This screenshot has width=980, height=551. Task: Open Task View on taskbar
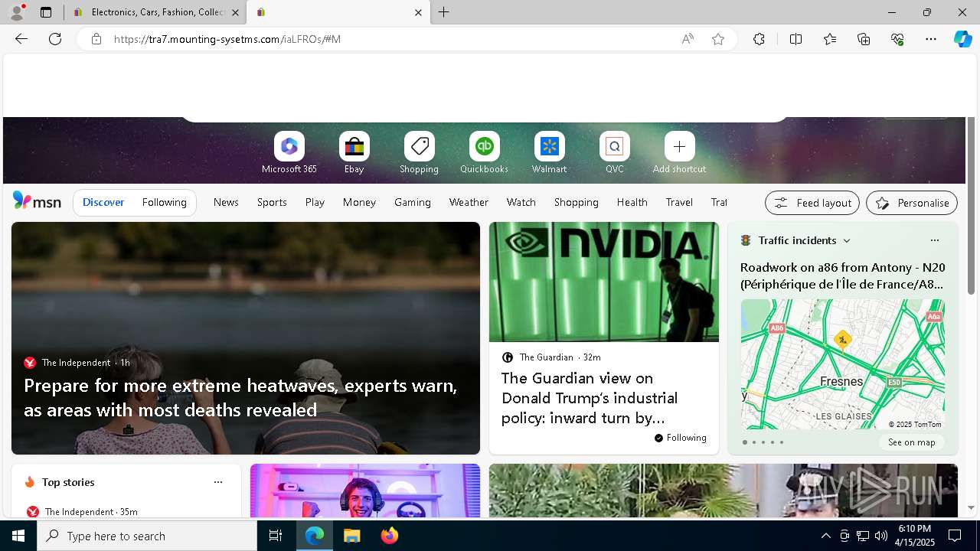pos(276,536)
